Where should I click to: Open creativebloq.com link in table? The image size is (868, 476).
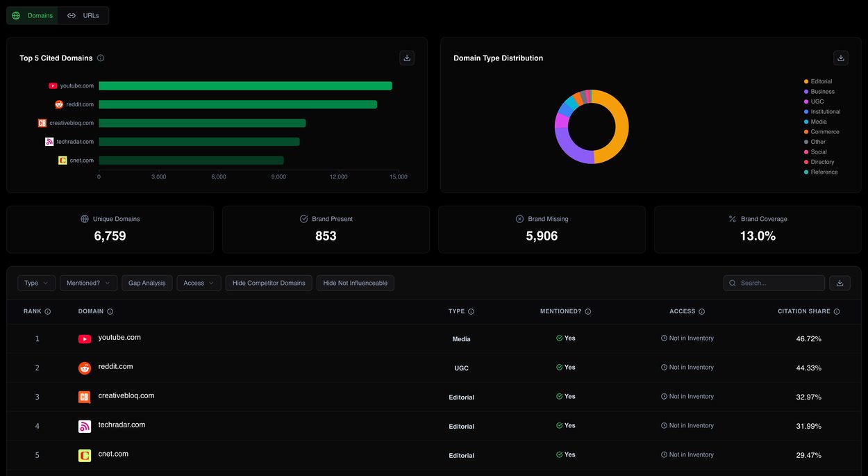tap(126, 396)
